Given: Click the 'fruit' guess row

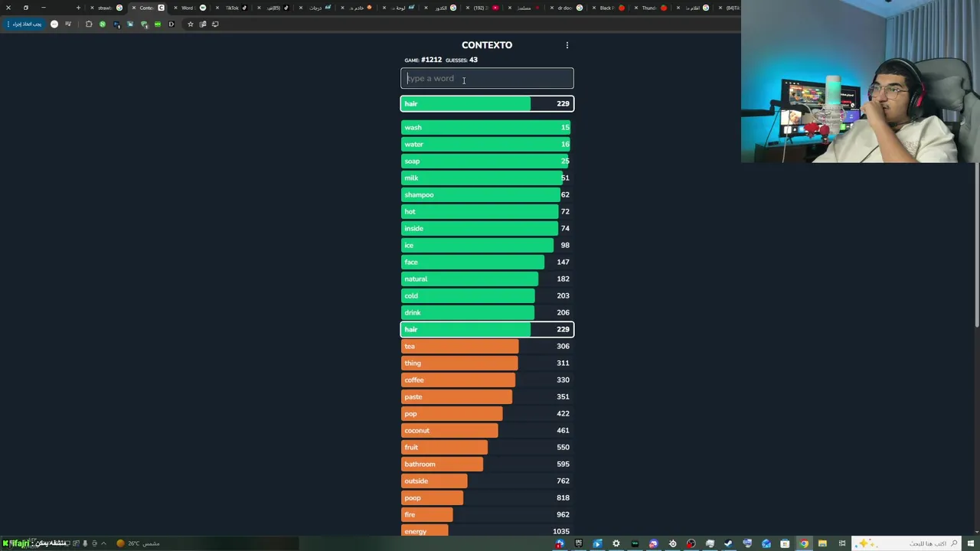Looking at the screenshot, I should [x=487, y=447].
